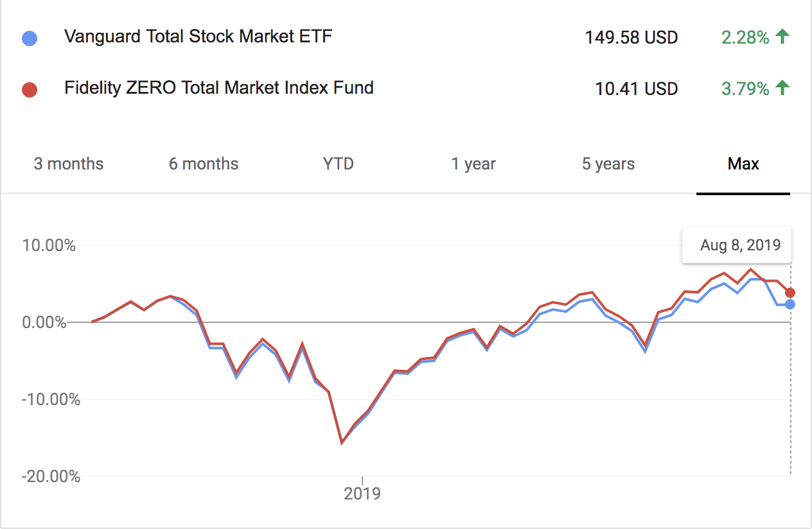812x529 pixels.
Task: Click the blue Vanguard series legend dot
Action: pos(29,37)
